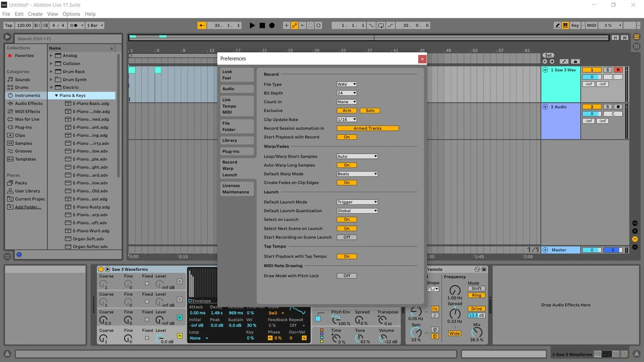Toggle Select on Launch
Viewport: 644px width, 362px height.
(x=347, y=219)
